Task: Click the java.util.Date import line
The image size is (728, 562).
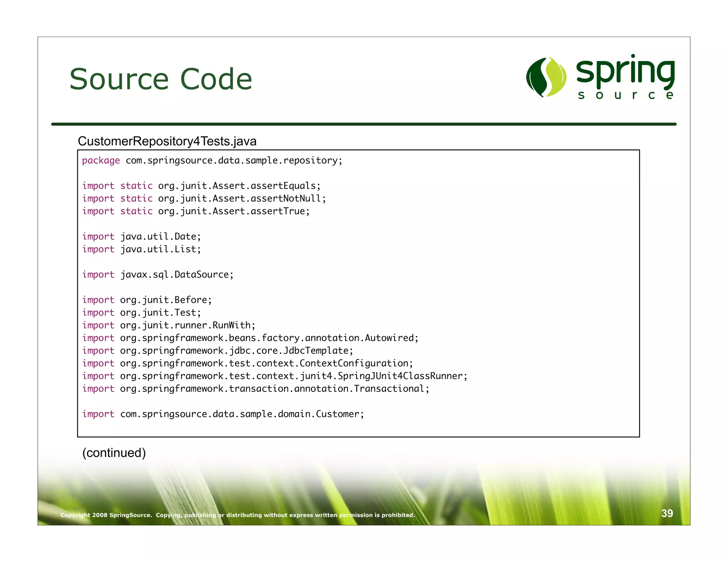Action: click(141, 237)
